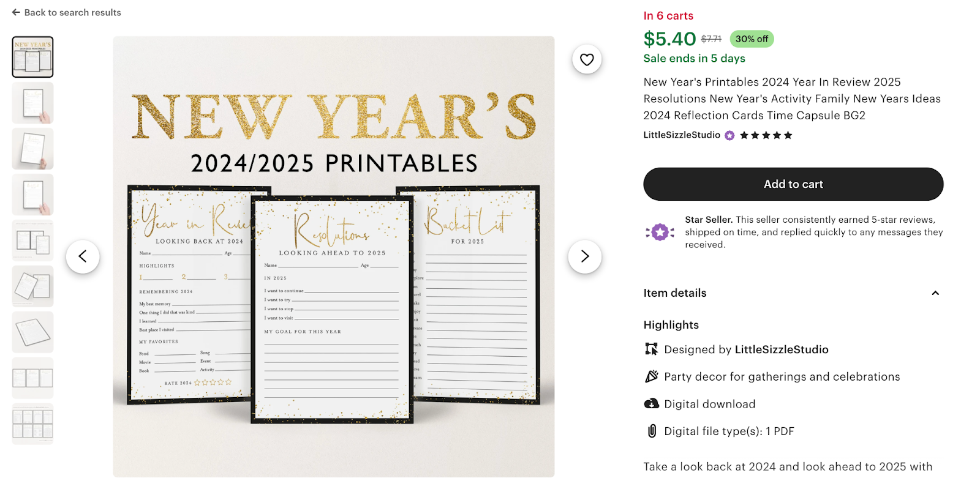Select the first New Year's cover thumbnail
Screen dimensions: 980x481
coord(32,57)
